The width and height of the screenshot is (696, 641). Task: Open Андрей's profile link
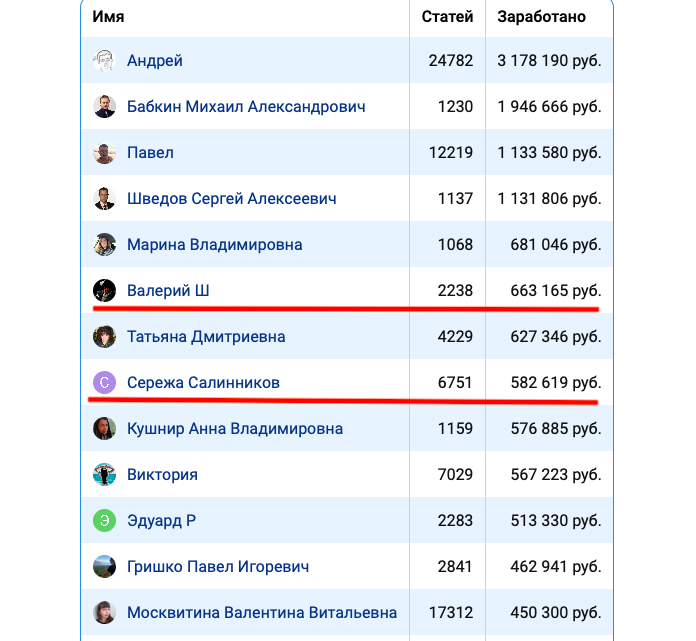pyautogui.click(x=154, y=60)
